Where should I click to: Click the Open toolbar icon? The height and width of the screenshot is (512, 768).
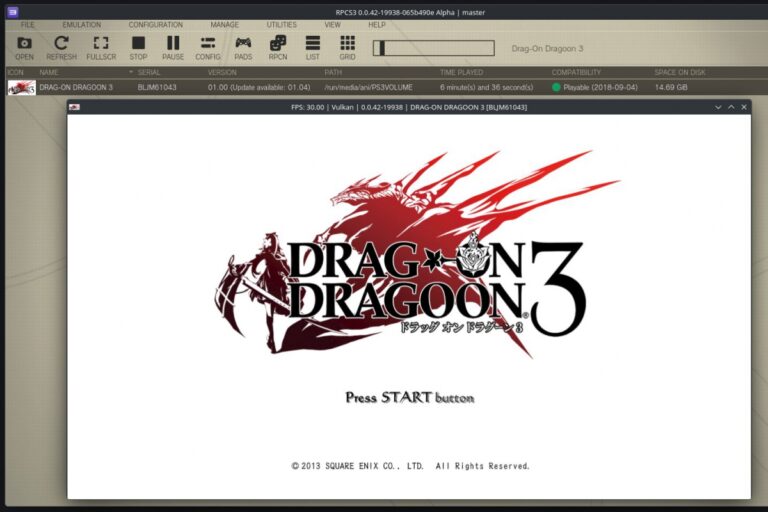point(24,48)
